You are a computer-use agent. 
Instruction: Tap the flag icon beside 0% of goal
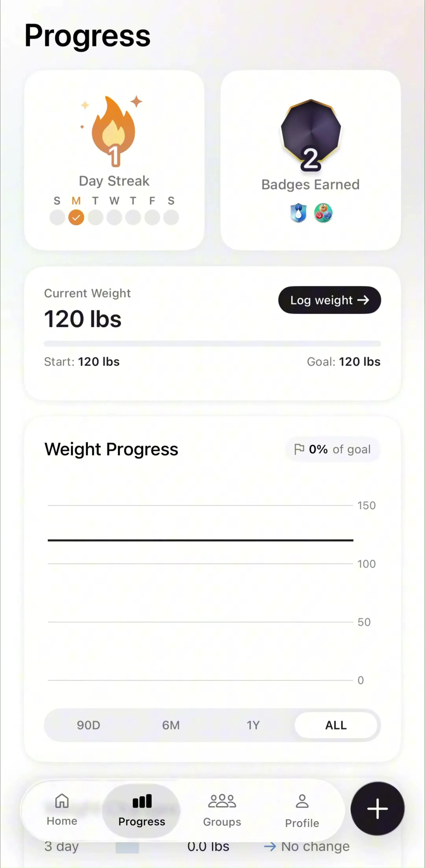pyautogui.click(x=299, y=449)
